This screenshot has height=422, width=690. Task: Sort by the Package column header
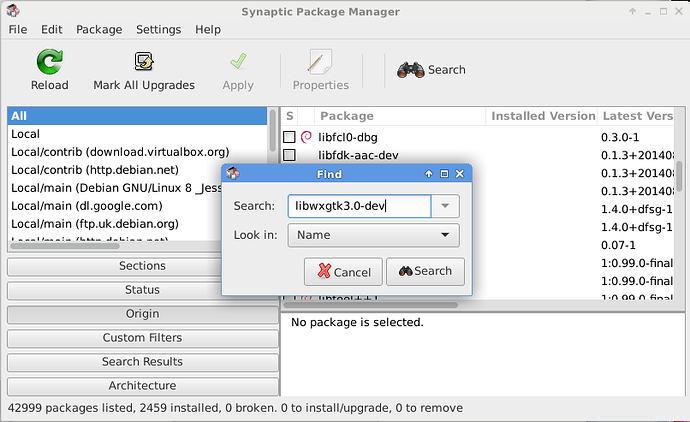(x=400, y=116)
